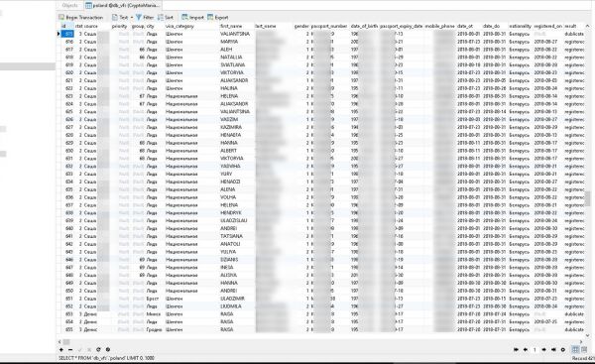The image size is (595, 364).
Task: Go to the next page of records
Action: pos(544,349)
